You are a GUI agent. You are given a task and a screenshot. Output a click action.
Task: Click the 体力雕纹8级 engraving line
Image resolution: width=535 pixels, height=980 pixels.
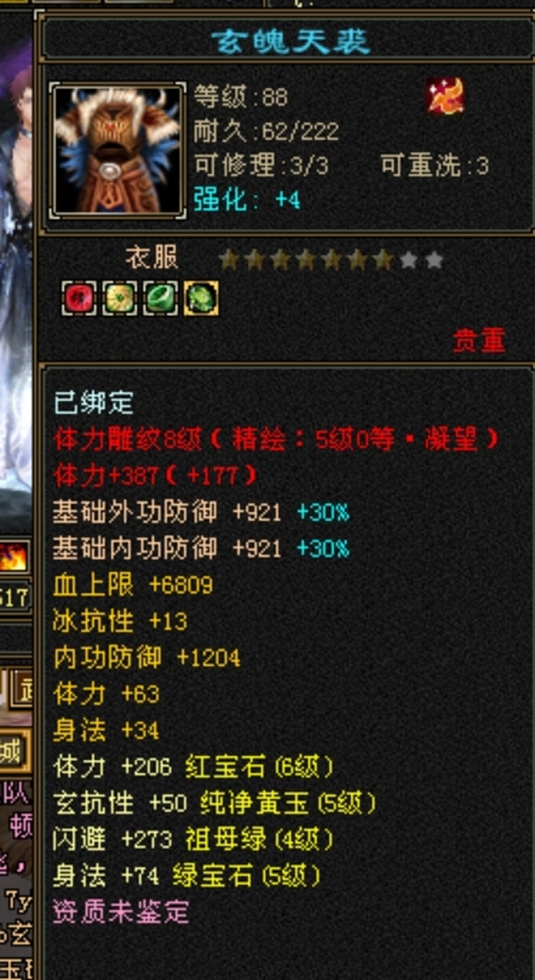[276, 440]
